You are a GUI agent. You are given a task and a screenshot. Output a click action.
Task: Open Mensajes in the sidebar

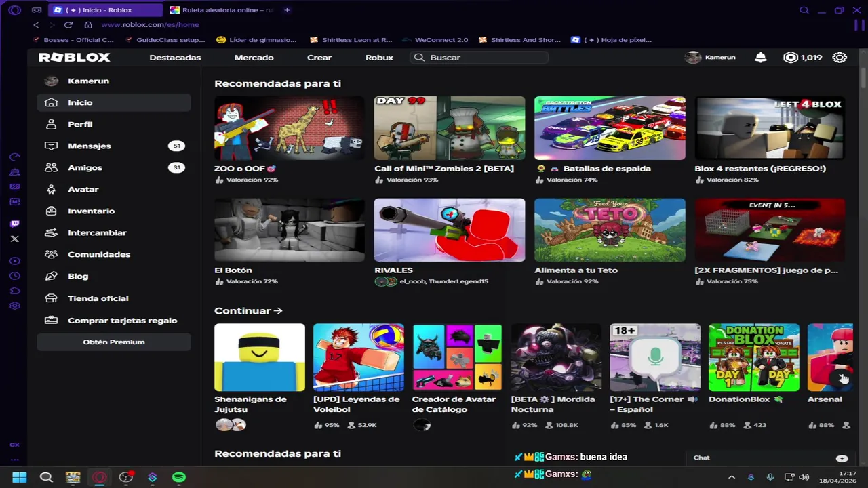pyautogui.click(x=114, y=146)
